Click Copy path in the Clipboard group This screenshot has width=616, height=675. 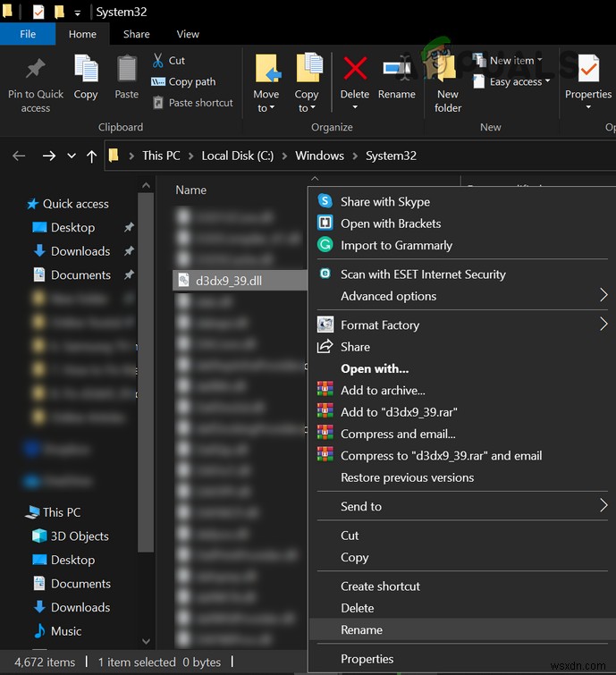click(191, 81)
